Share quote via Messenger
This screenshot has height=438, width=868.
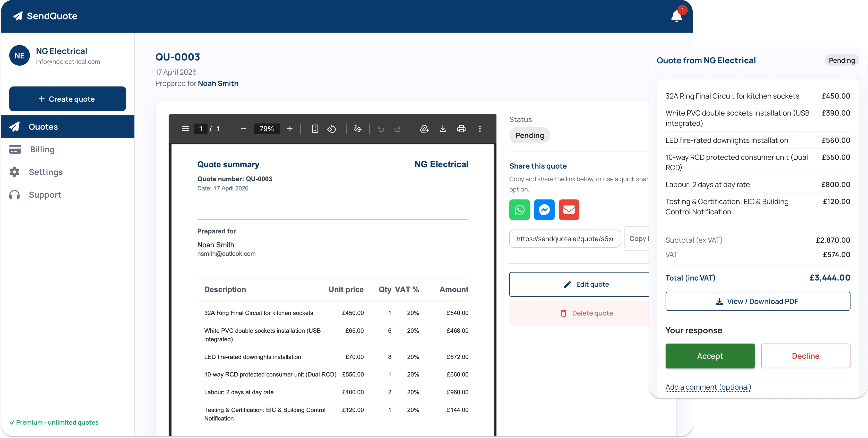544,210
